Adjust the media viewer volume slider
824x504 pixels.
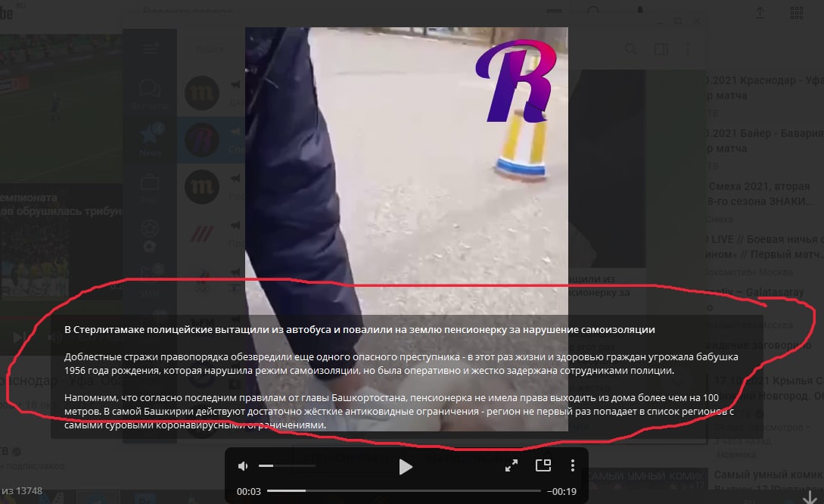287,465
